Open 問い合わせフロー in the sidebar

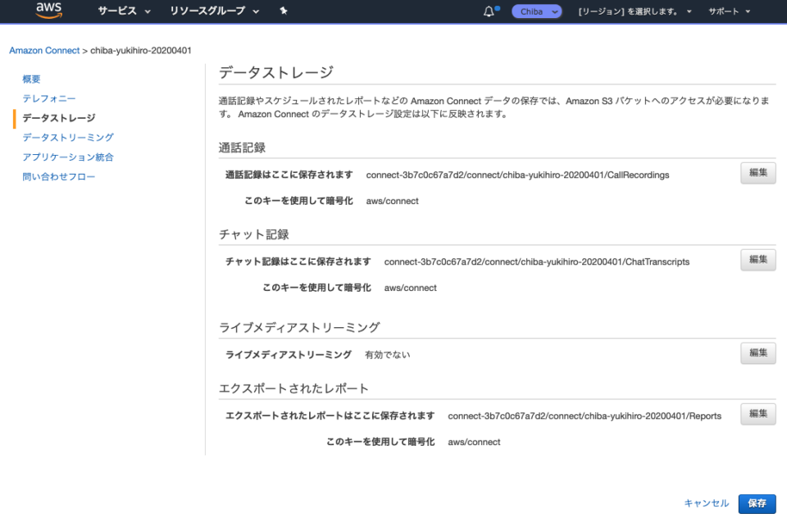pyautogui.click(x=58, y=177)
